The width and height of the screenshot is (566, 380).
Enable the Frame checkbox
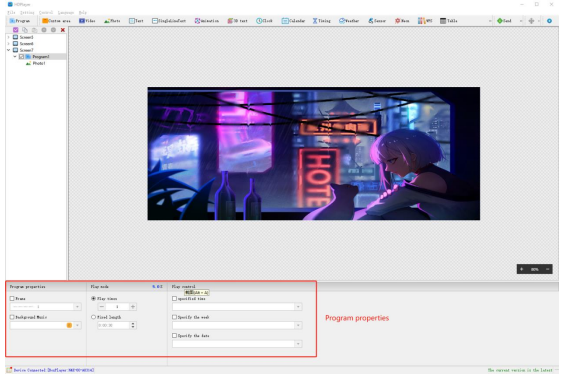12,298
